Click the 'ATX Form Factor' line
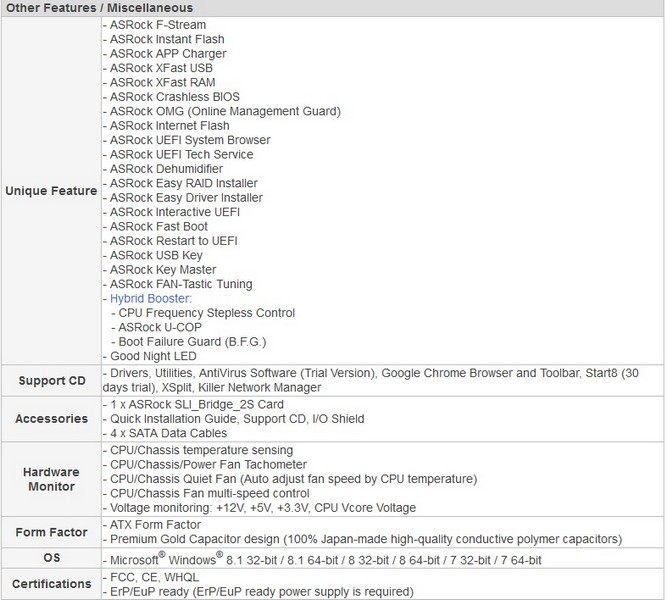667x600 pixels. [152, 525]
